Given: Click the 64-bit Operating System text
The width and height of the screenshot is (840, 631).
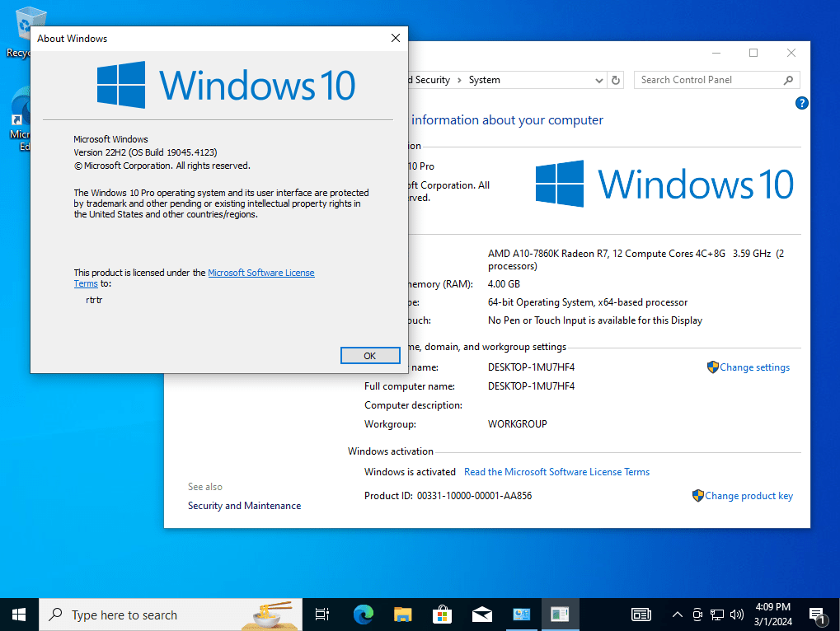Looking at the screenshot, I should pyautogui.click(x=587, y=302).
